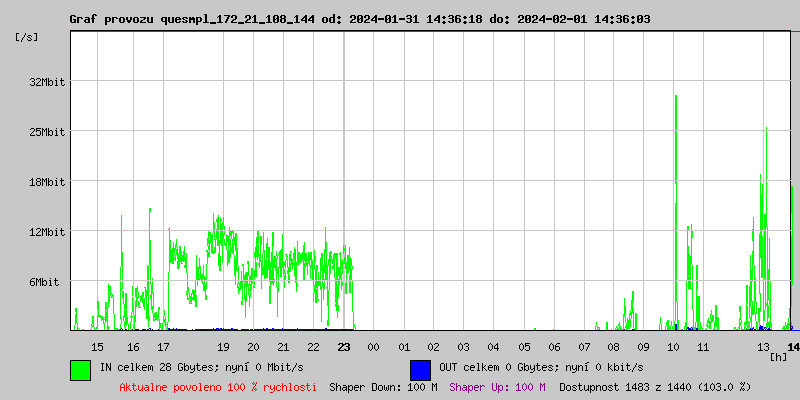
Task: Click the green IN legend swatch
Action: tap(80, 369)
